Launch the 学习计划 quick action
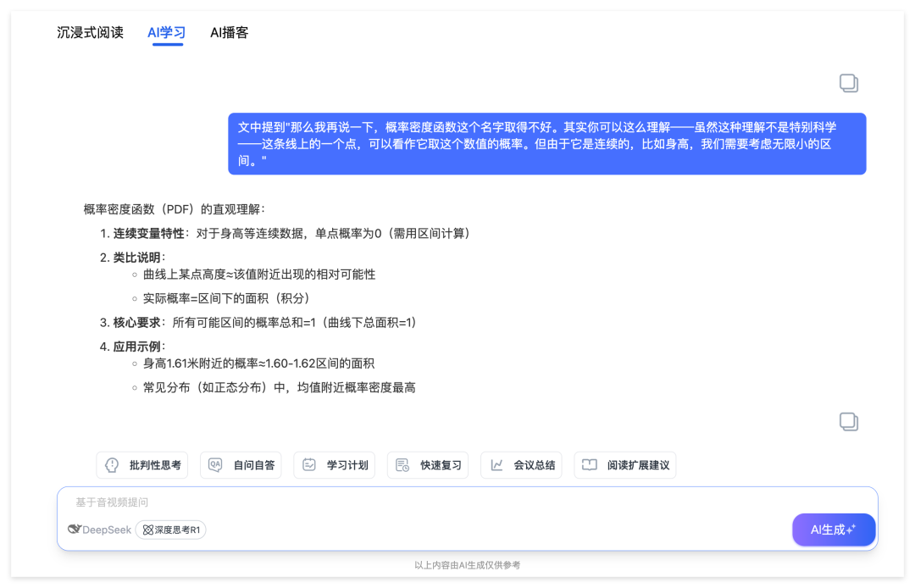Image resolution: width=915 pixels, height=588 pixels. 334,464
